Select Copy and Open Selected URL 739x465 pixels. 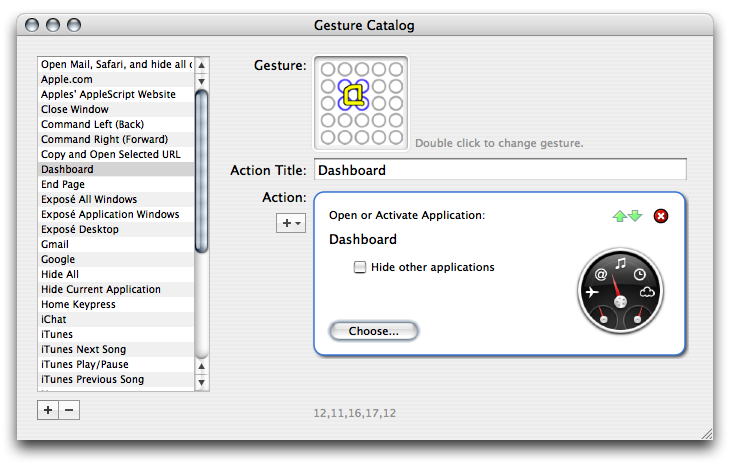(110, 154)
